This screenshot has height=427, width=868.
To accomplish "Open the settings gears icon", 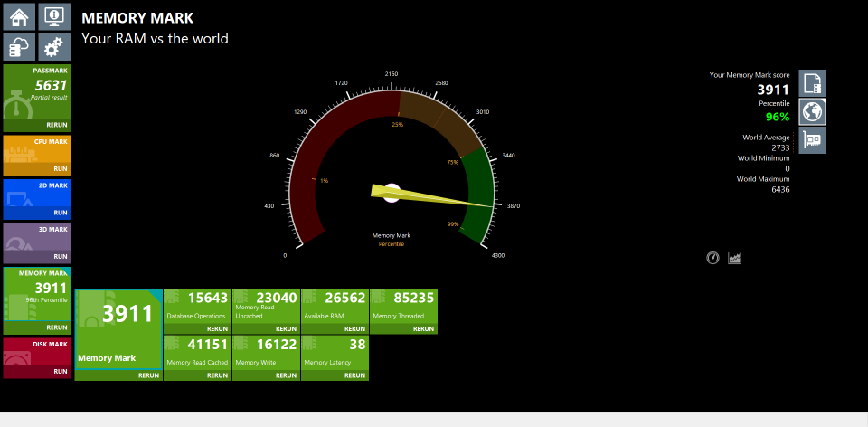I will 54,47.
